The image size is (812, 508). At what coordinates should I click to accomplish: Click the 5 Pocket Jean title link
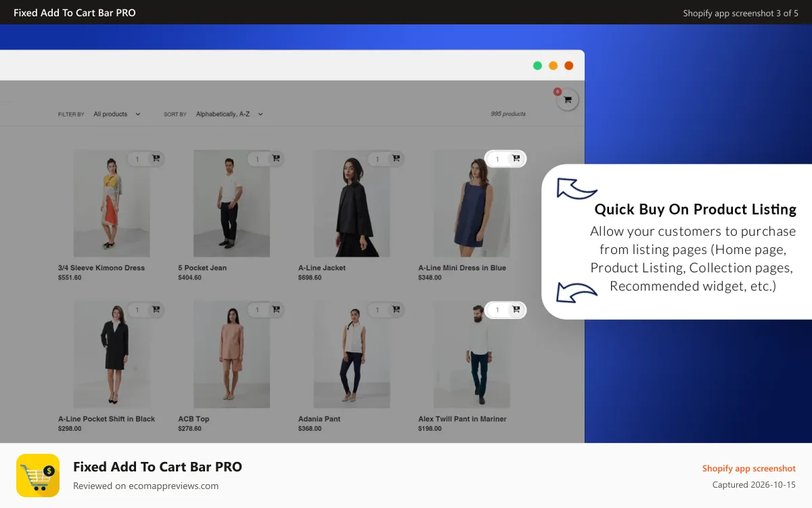coord(202,268)
